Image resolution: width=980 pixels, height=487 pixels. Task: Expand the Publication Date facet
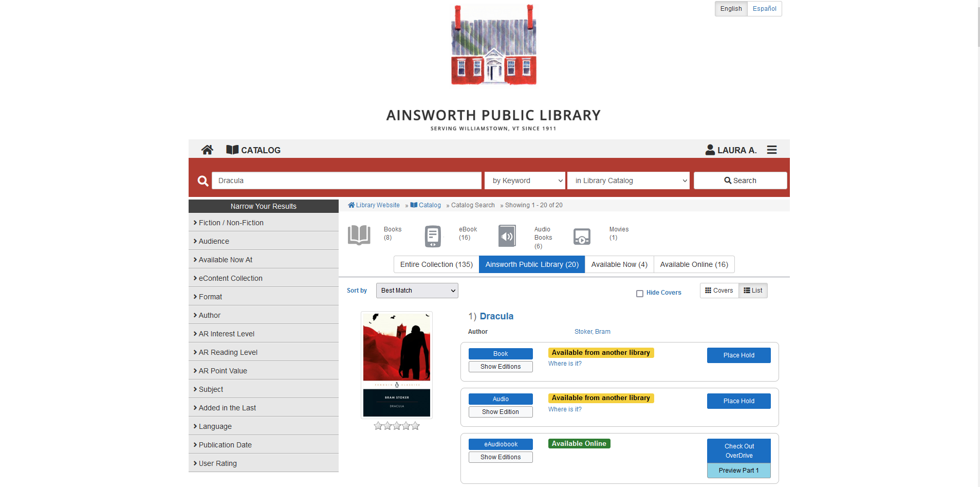pos(225,445)
